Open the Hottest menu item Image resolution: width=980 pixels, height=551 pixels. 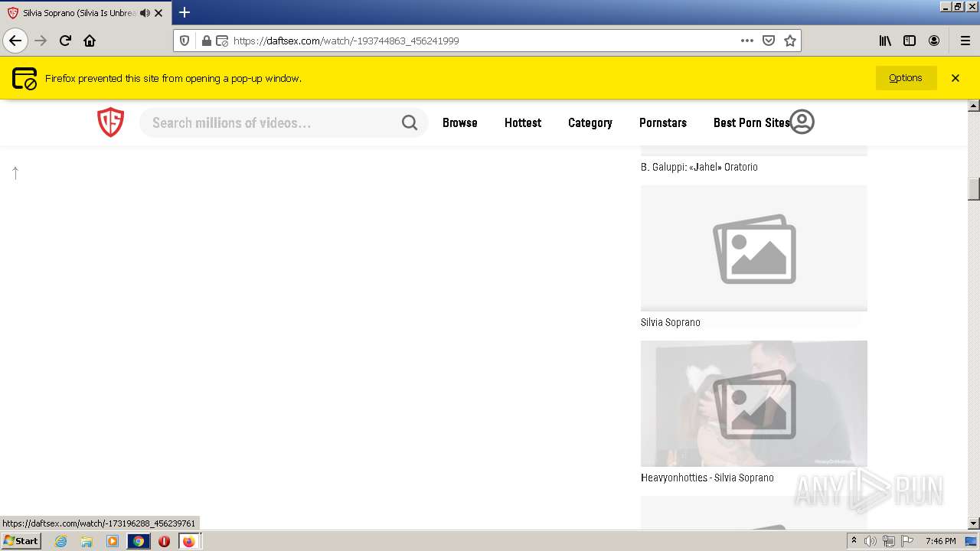click(523, 122)
